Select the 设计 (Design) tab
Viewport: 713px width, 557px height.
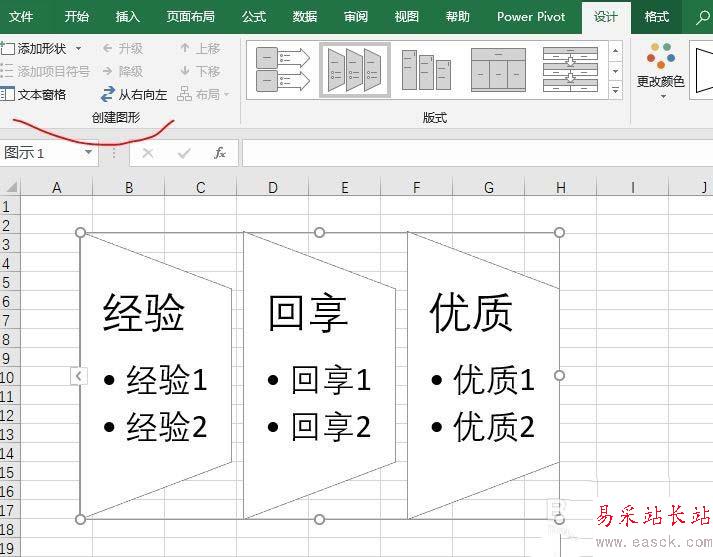coord(606,17)
